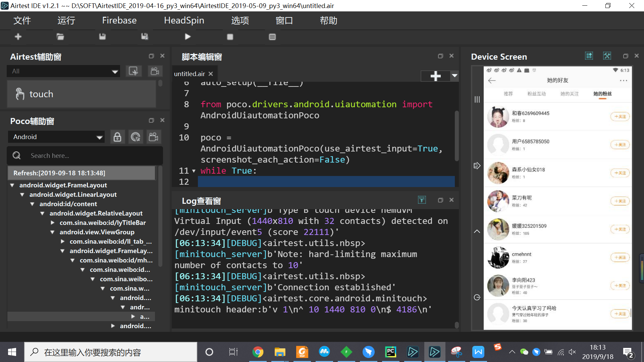Click the Poco辅助窗 lock icon
This screenshot has width=644, height=362.
point(116,137)
